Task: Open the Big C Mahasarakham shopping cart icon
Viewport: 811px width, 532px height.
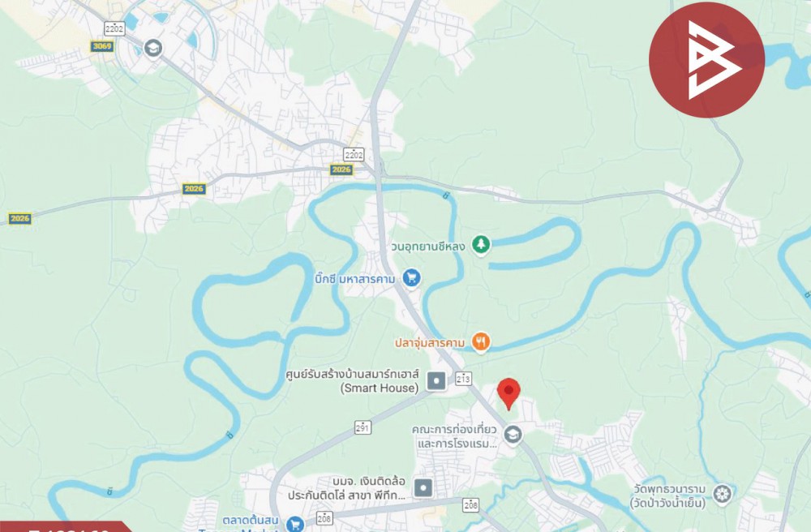Action: point(412,278)
